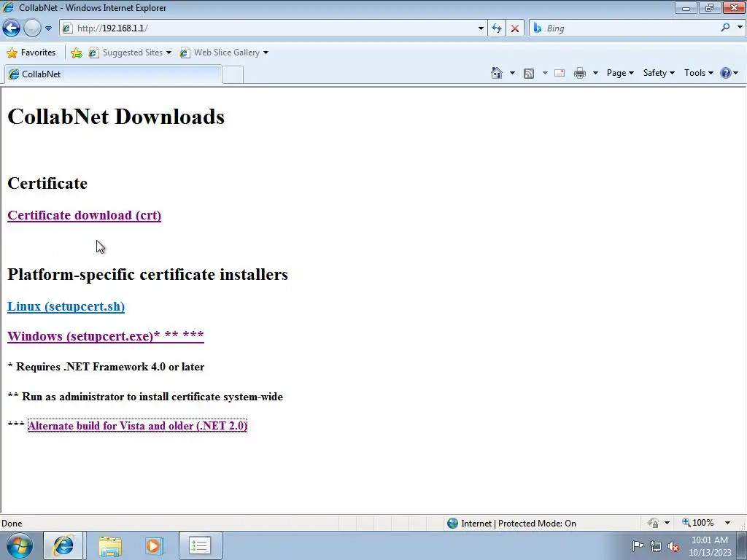Image resolution: width=747 pixels, height=560 pixels.
Task: Open Windows Explorer folder taskbar icon
Action: (x=110, y=545)
